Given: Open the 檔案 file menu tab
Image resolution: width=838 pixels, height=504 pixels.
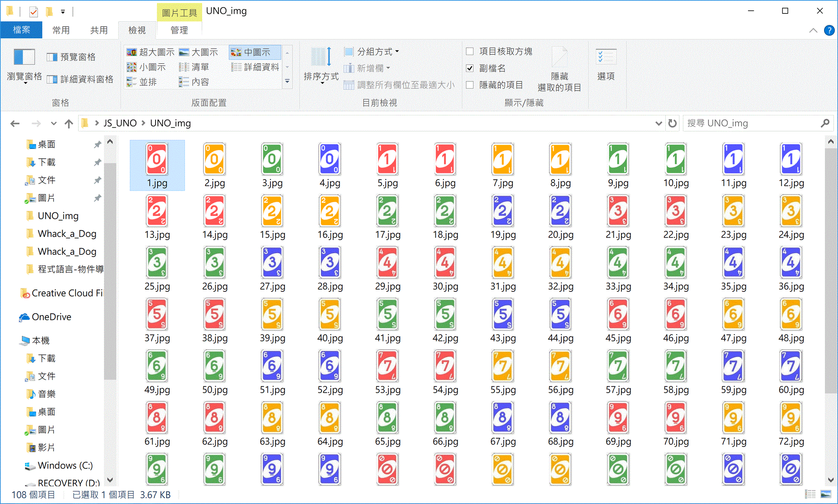Looking at the screenshot, I should tap(21, 30).
